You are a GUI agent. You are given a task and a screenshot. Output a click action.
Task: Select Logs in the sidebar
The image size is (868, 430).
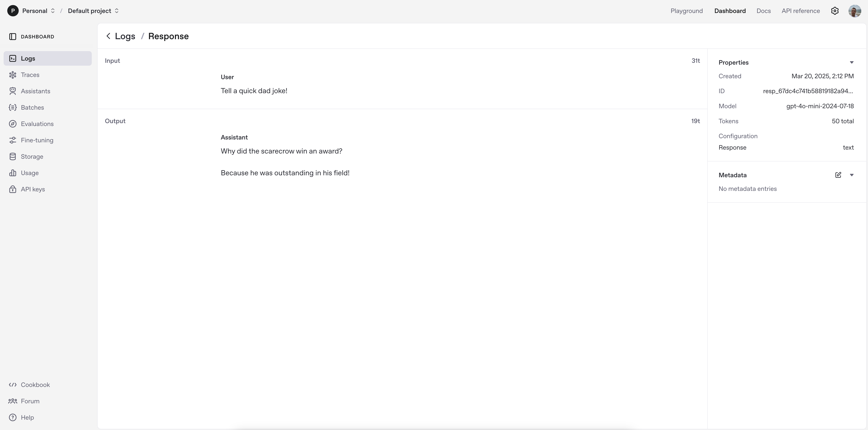click(x=48, y=58)
